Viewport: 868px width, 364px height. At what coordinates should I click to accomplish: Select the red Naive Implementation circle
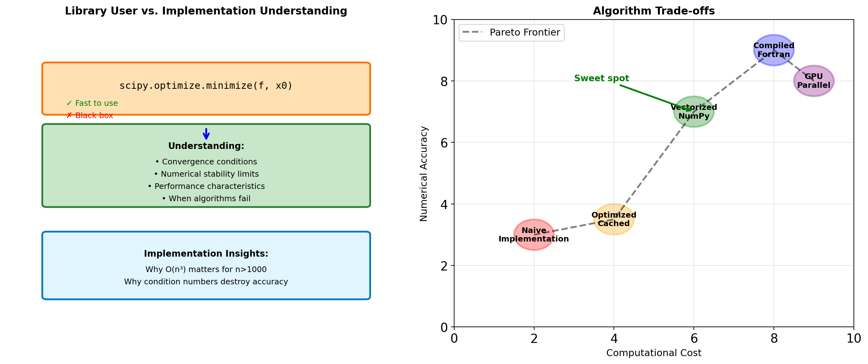(x=534, y=235)
